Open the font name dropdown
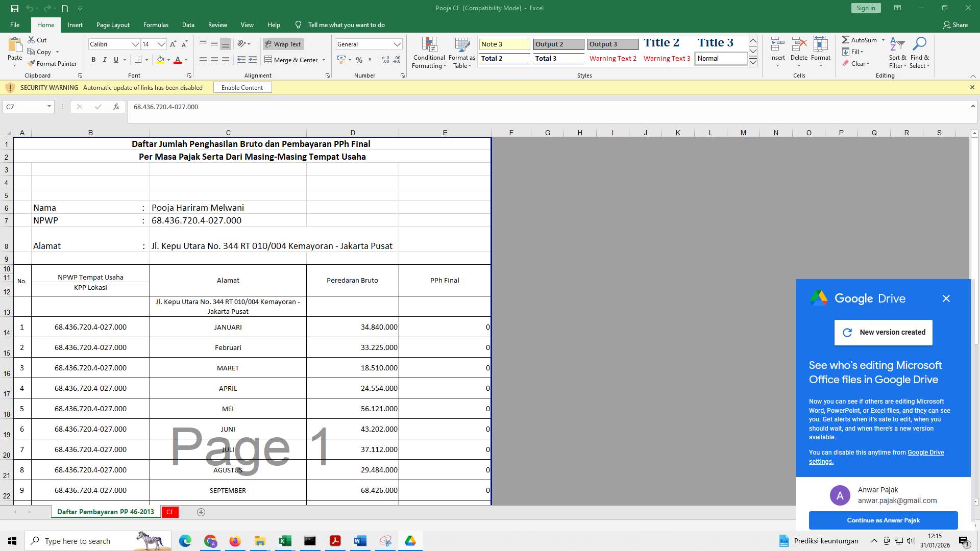The image size is (980, 551). [135, 44]
